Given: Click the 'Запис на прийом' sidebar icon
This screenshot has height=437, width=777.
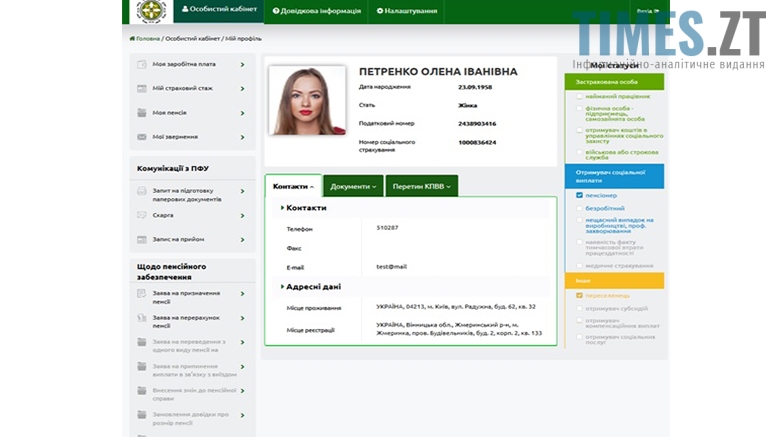Looking at the screenshot, I should tap(143, 239).
